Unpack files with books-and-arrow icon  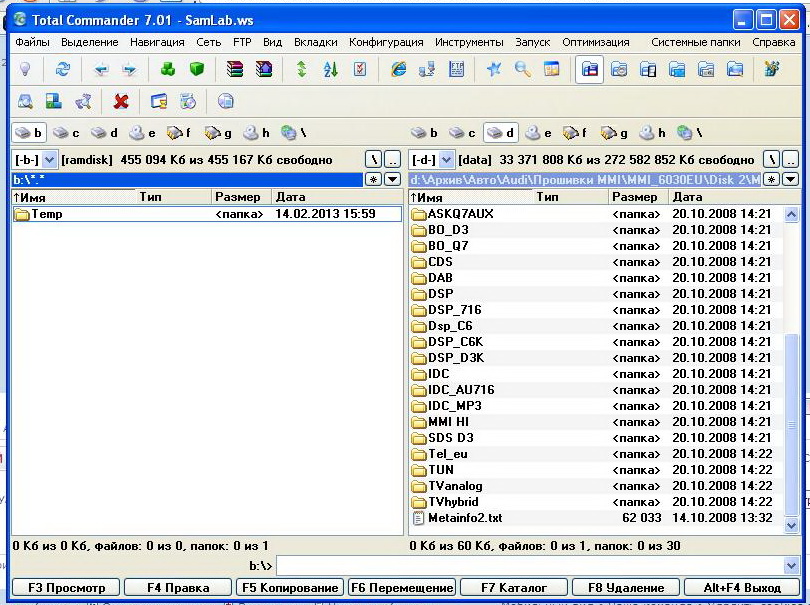264,69
